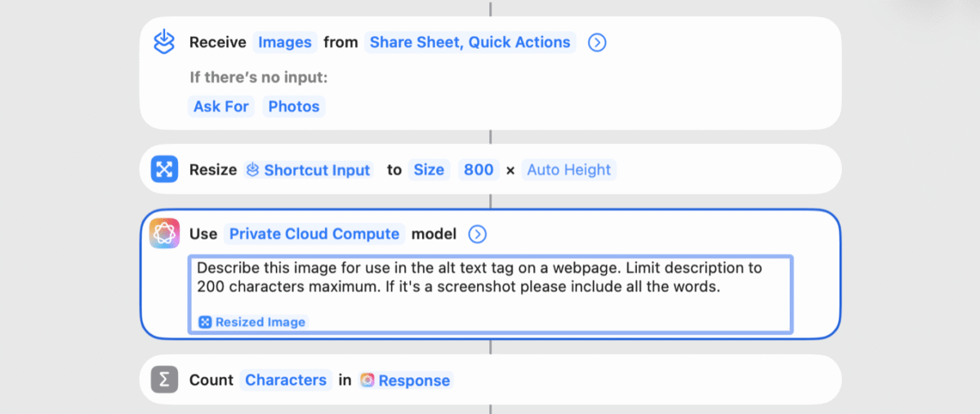Change the Characters count type

click(286, 380)
